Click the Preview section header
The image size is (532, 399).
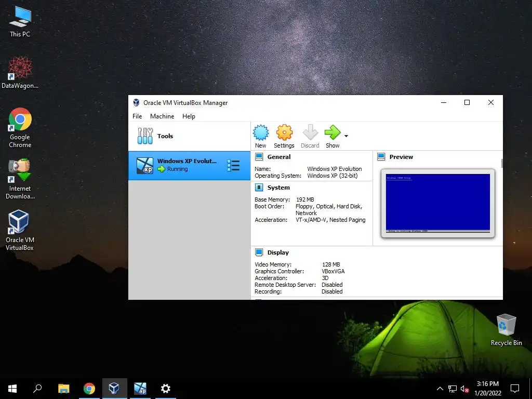pos(401,157)
